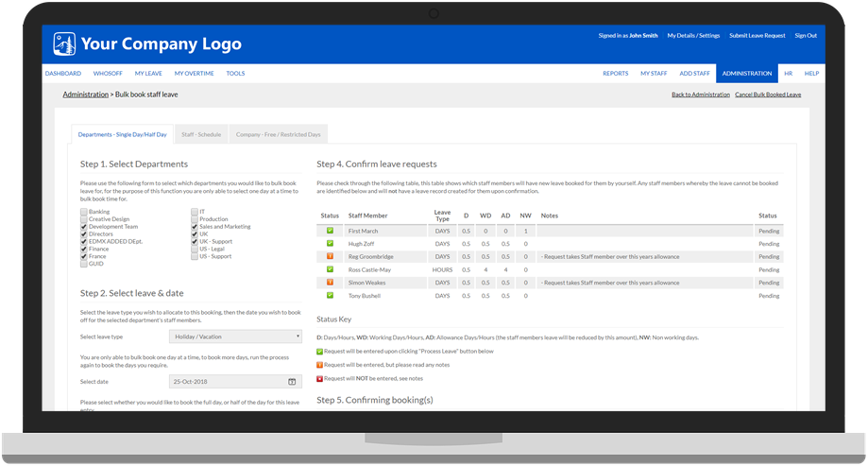
Task: Click green status icon for Ross Castle-May
Action: tap(330, 269)
